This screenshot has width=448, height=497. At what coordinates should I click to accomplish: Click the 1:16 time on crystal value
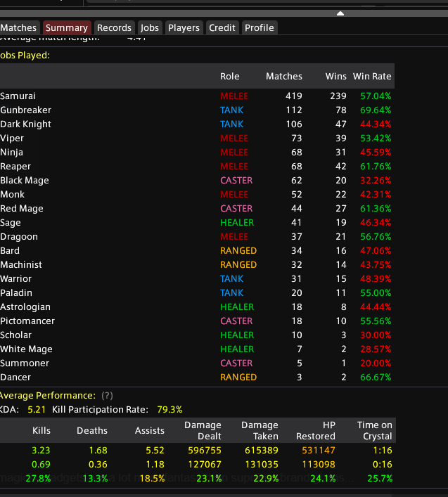coord(383,451)
